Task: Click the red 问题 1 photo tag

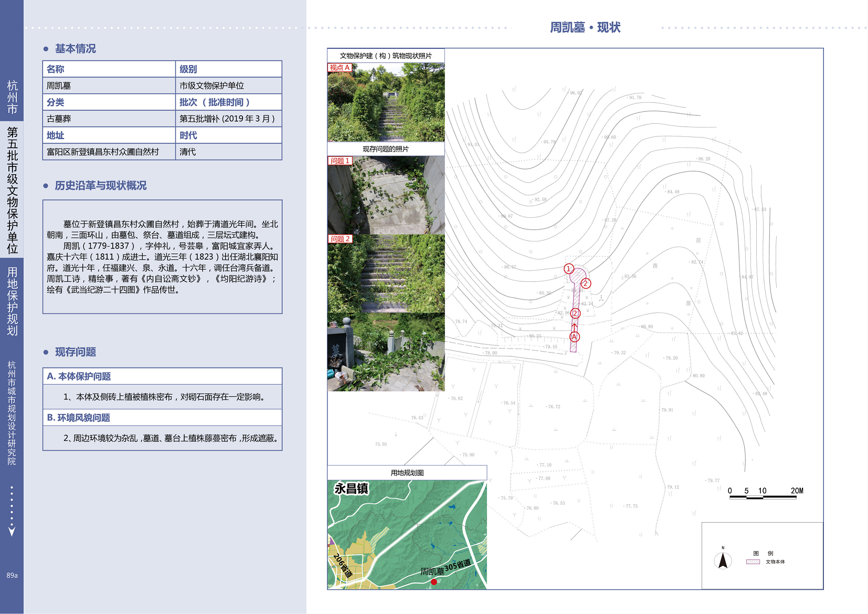Action: coord(340,161)
